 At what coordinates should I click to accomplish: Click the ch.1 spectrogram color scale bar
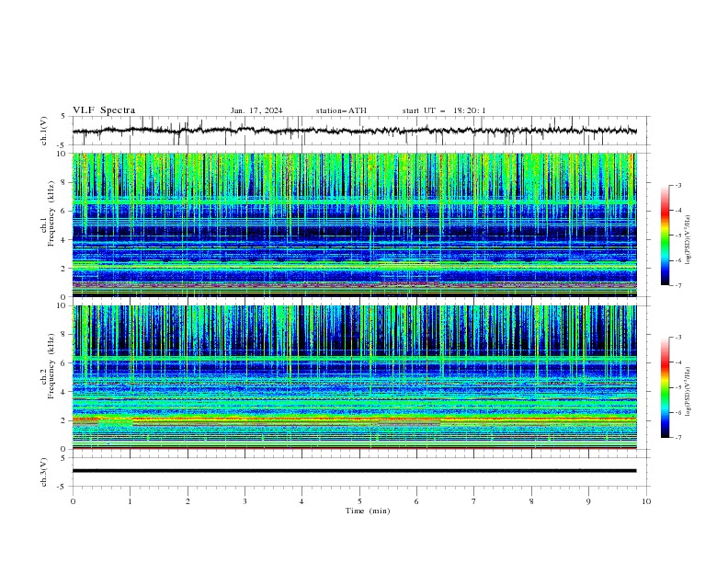[665, 236]
